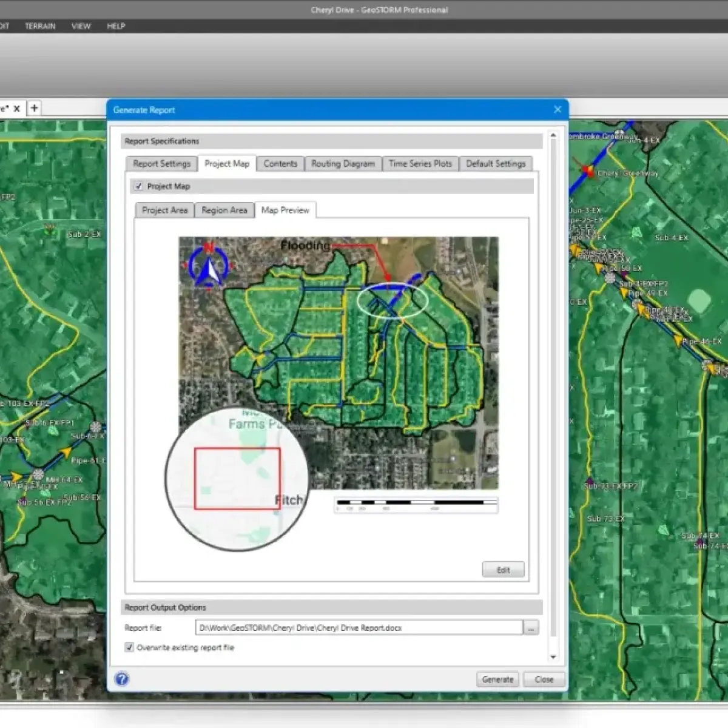Image resolution: width=728 pixels, height=728 pixels.
Task: Open the Report Settings tab
Action: 161,164
